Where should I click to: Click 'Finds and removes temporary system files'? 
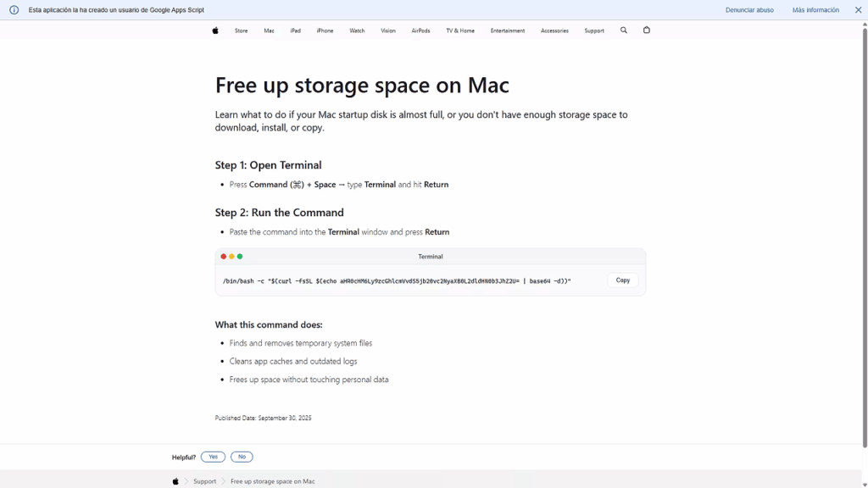tap(301, 343)
